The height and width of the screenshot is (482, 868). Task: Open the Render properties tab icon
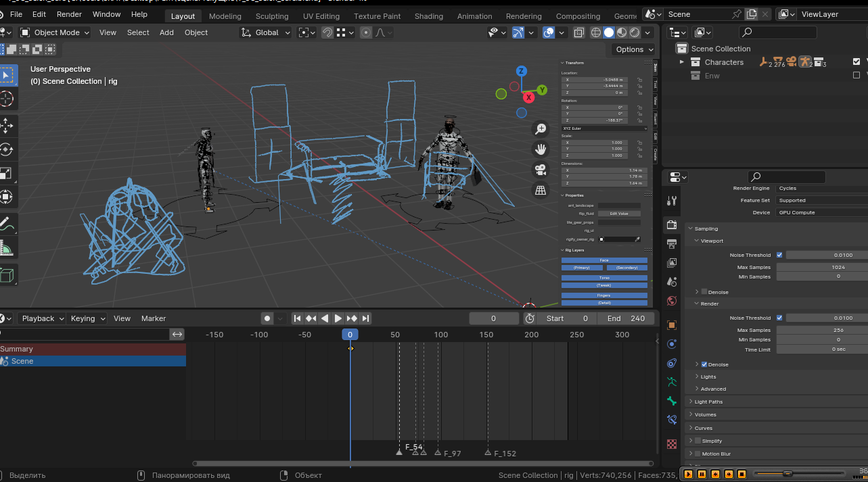(671, 224)
